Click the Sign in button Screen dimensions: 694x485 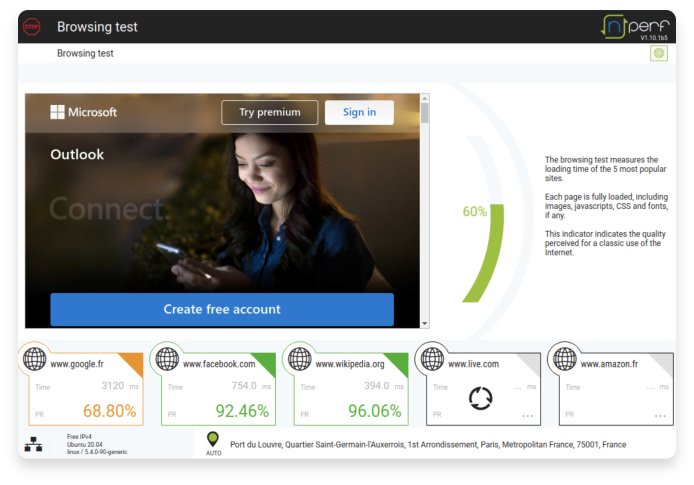(359, 112)
